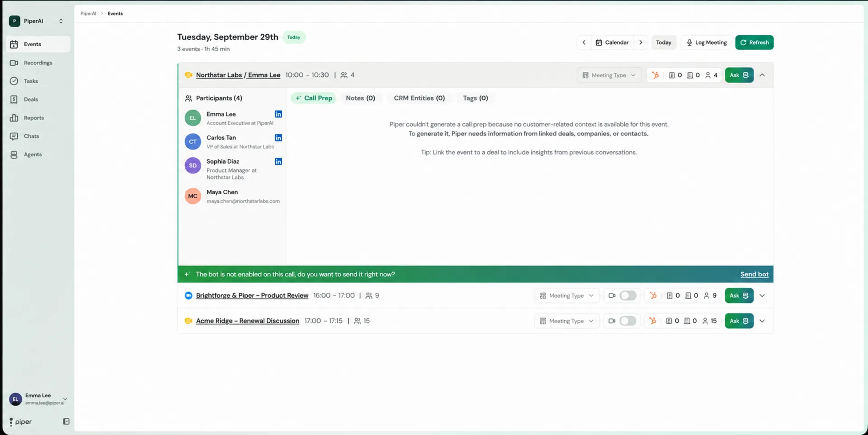Click the Refresh button
Viewport: 868px width, 435px height.
[x=754, y=42]
